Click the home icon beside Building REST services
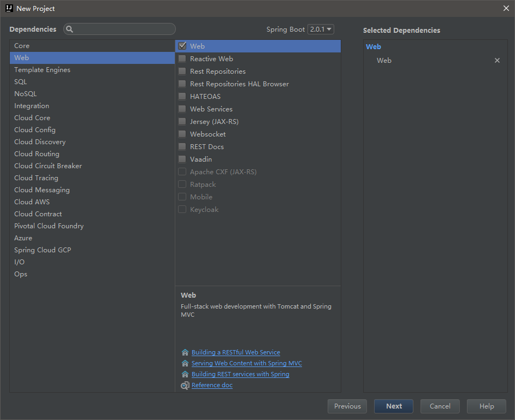This screenshot has width=515, height=420. pyautogui.click(x=185, y=375)
